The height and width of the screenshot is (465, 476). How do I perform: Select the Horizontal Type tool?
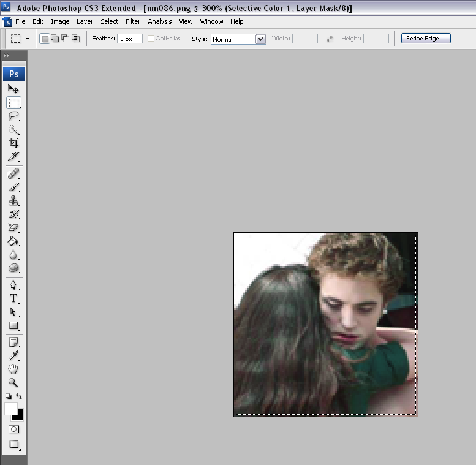[13, 298]
